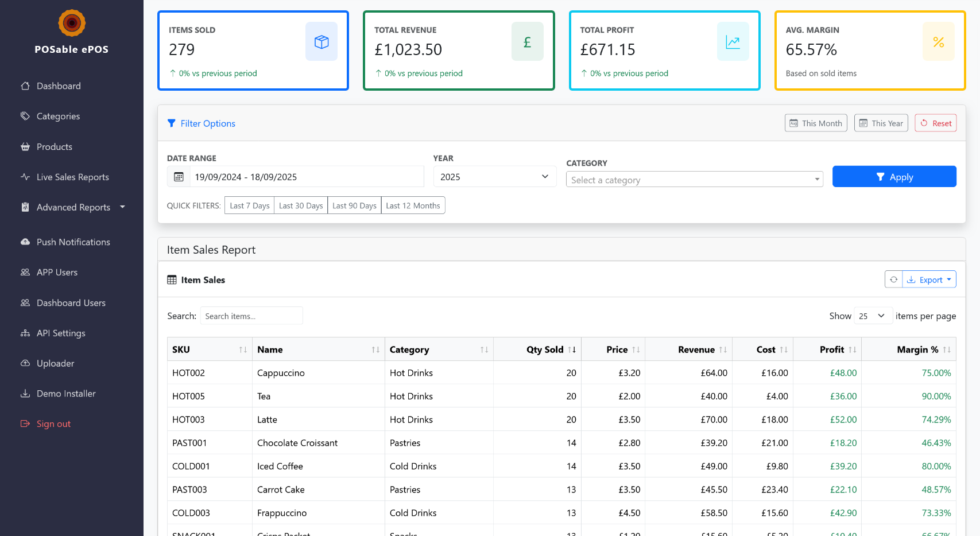Screen dimensions: 980x536
Task: Click the Total Revenue pound icon
Action: [527, 42]
